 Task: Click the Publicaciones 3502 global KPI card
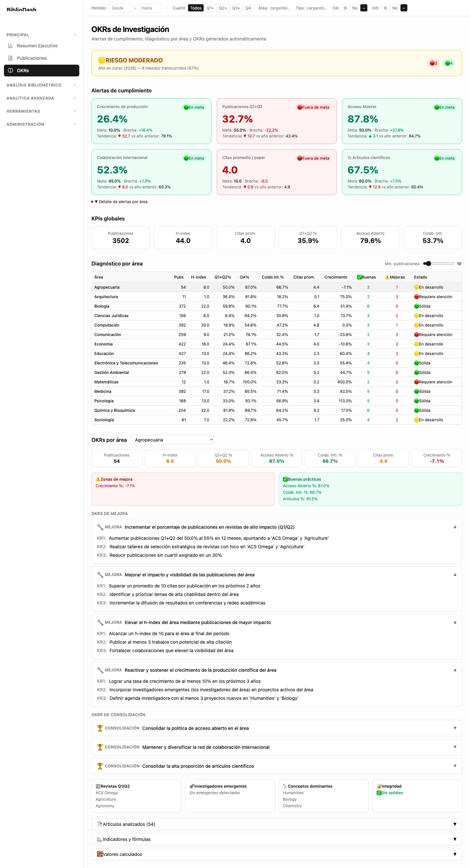pyautogui.click(x=120, y=237)
